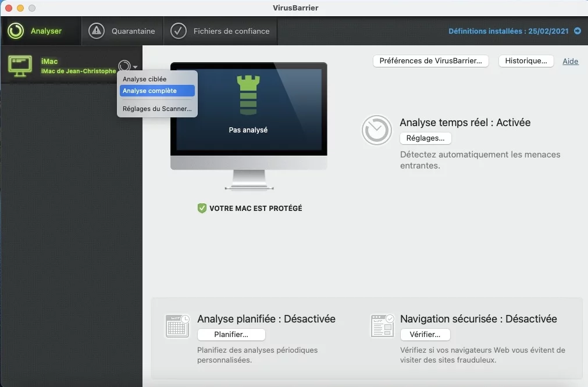588x387 pixels.
Task: Open Préférences de VirusBarrier
Action: click(430, 61)
